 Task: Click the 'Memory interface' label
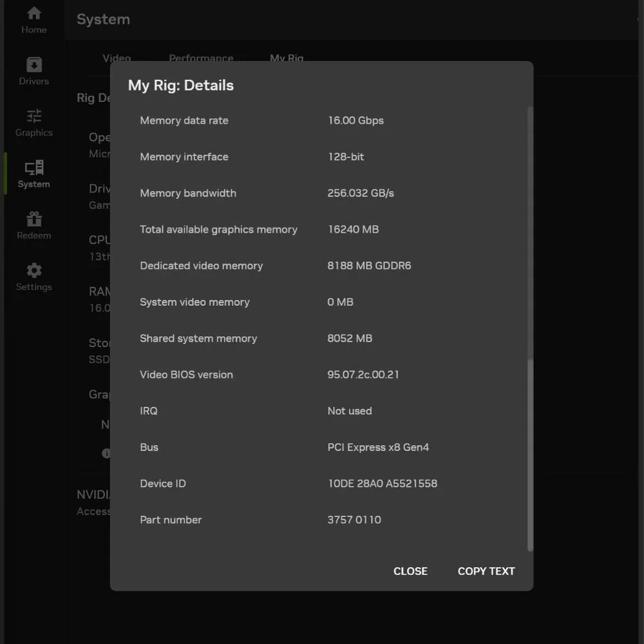(184, 156)
